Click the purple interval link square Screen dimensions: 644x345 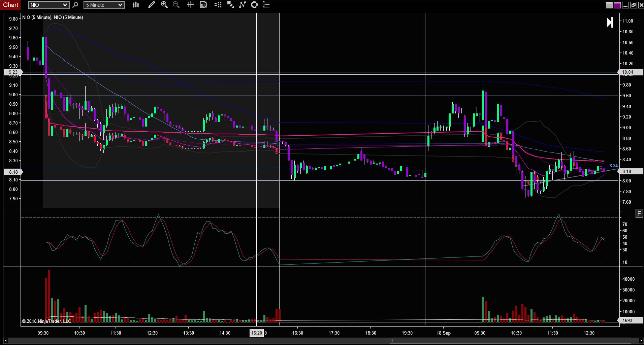point(617,5)
